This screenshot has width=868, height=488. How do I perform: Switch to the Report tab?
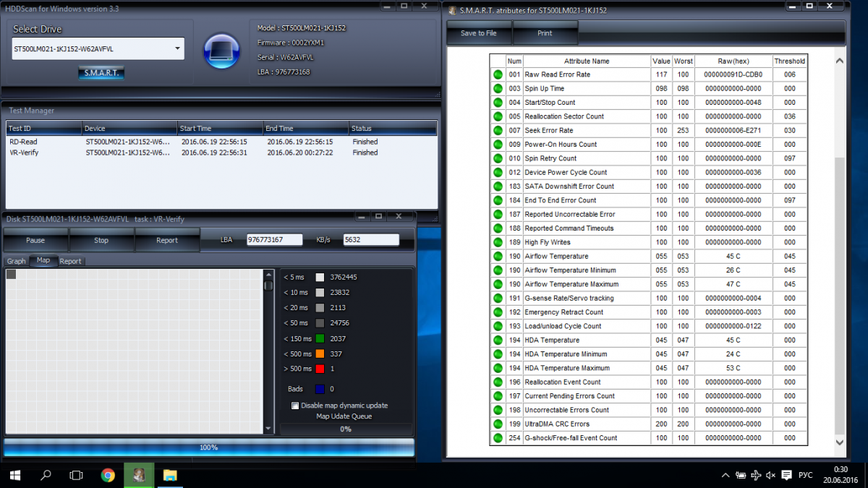70,261
